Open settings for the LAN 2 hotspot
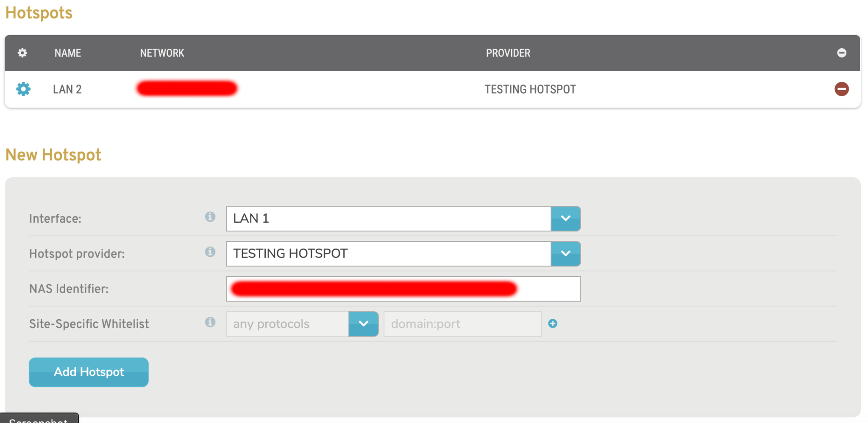868x423 pixels. [x=23, y=89]
